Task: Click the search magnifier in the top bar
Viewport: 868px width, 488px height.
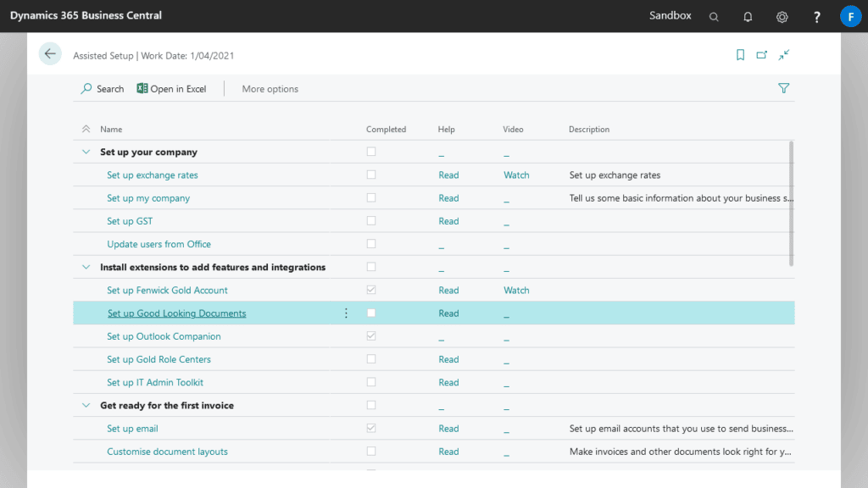Action: (x=713, y=16)
